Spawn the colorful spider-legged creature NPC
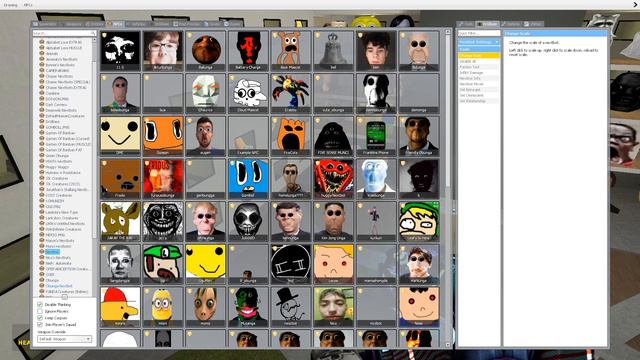The height and width of the screenshot is (360, 640). pos(291,93)
